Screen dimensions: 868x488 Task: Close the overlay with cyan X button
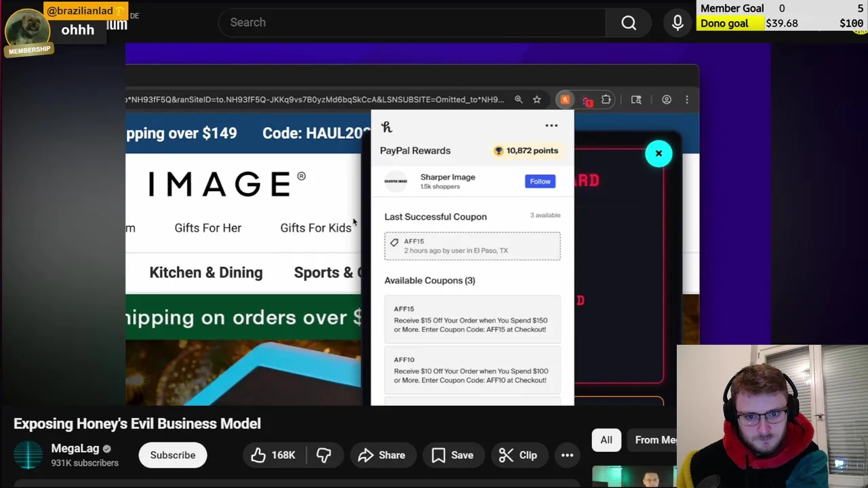658,154
